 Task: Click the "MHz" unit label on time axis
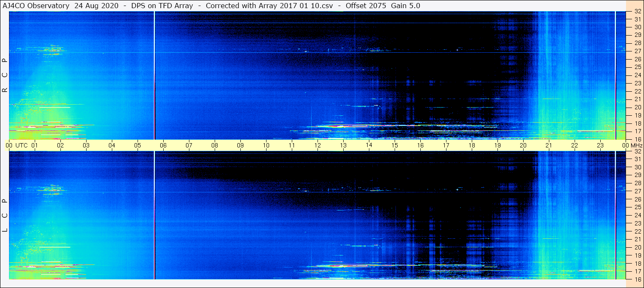636,145
